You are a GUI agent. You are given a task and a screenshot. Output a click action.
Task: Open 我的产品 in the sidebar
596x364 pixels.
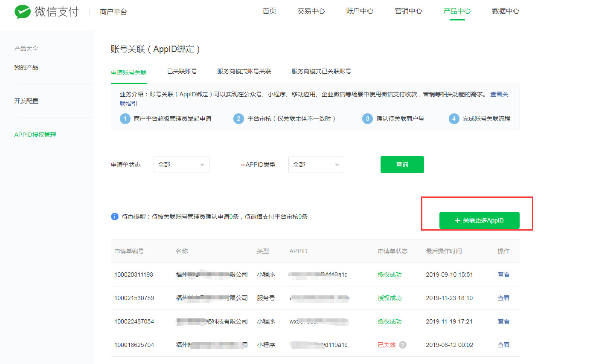26,67
